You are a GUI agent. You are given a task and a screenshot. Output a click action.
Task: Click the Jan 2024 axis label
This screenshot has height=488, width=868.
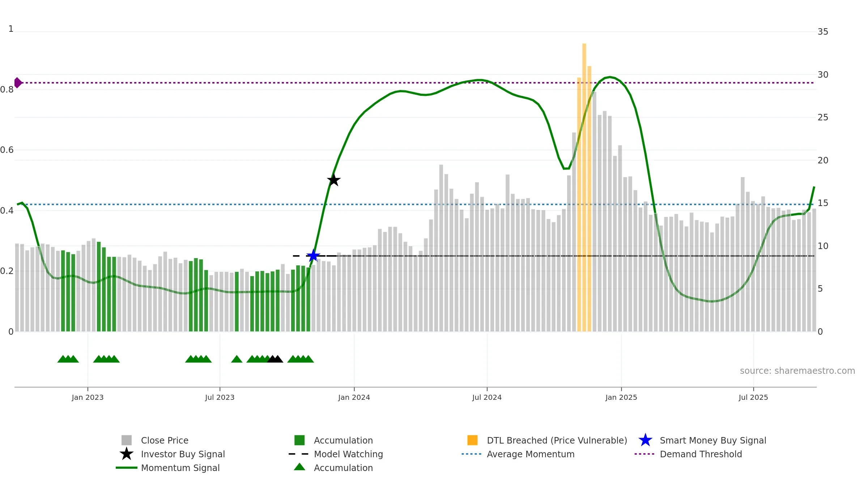pyautogui.click(x=354, y=398)
